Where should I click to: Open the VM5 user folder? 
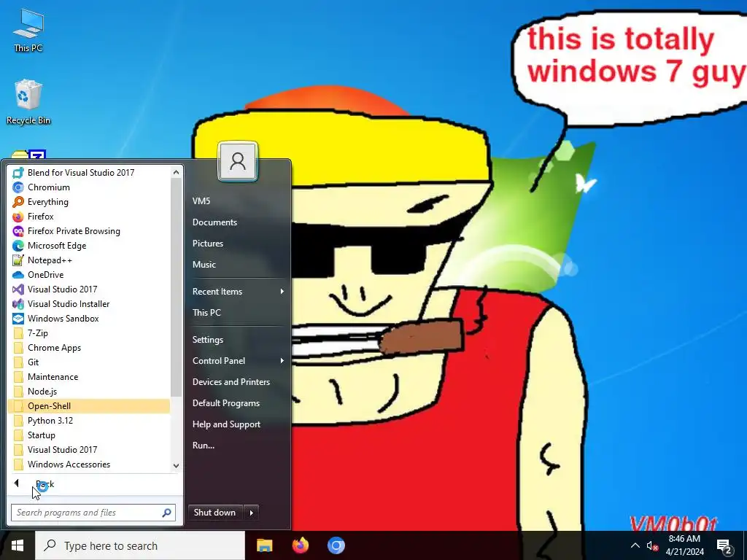coord(238,201)
